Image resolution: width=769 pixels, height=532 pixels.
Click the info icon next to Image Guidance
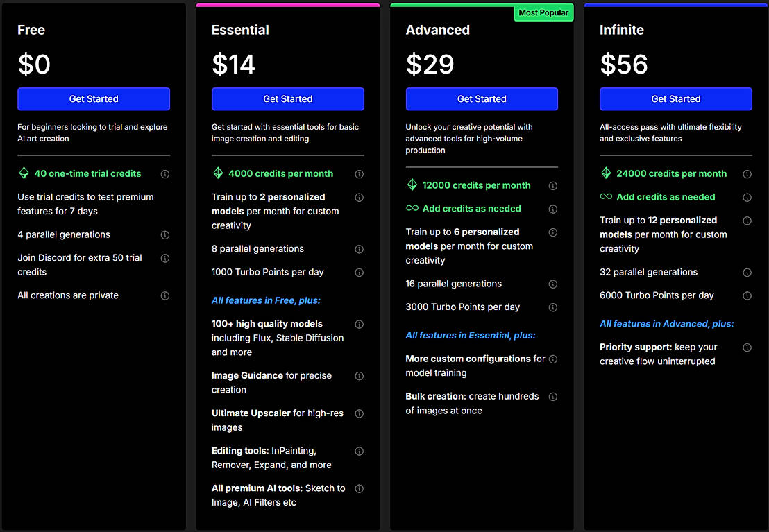pos(359,376)
